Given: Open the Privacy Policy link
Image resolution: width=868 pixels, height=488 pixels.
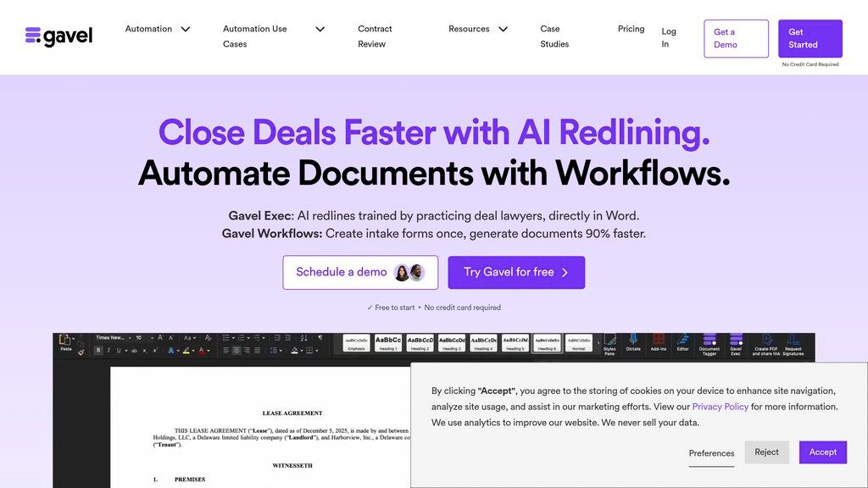Looking at the screenshot, I should coord(721,407).
